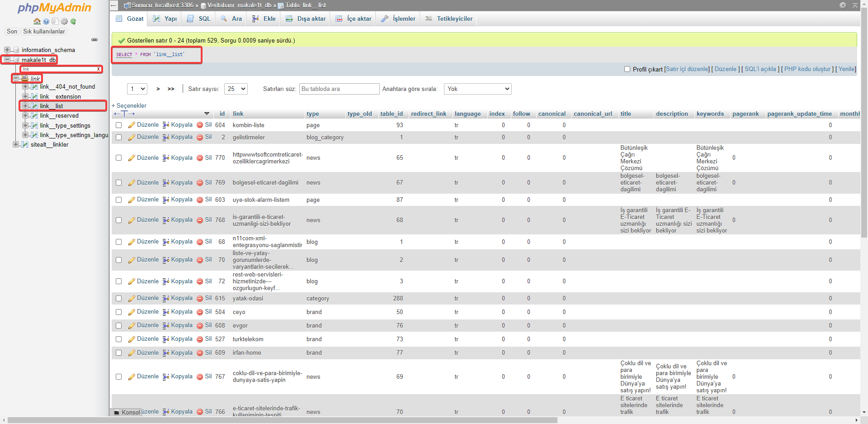Click the pencil icon for row 609 irfan-home
The height and width of the screenshot is (424, 868).
tap(132, 353)
